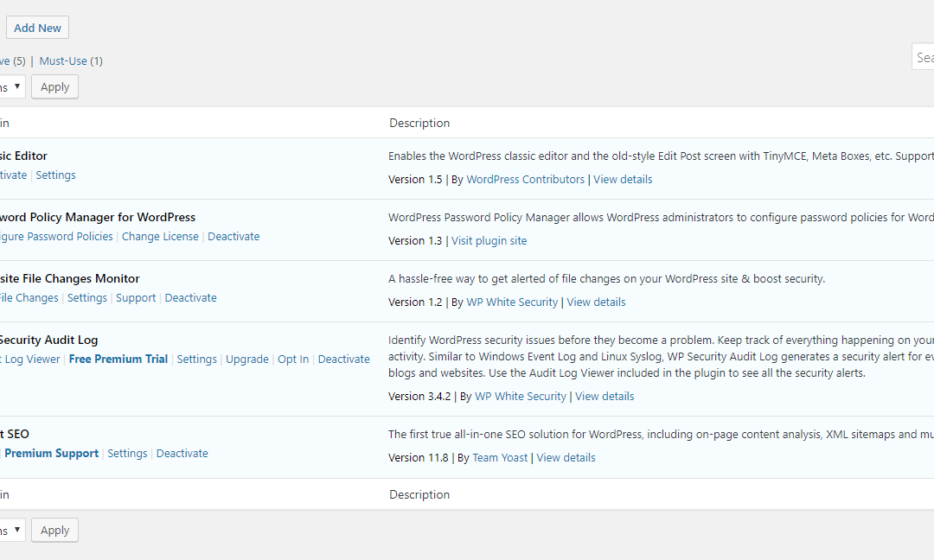Deactivate Password Policy Manager for WordPress
The width and height of the screenshot is (934, 560).
(233, 236)
